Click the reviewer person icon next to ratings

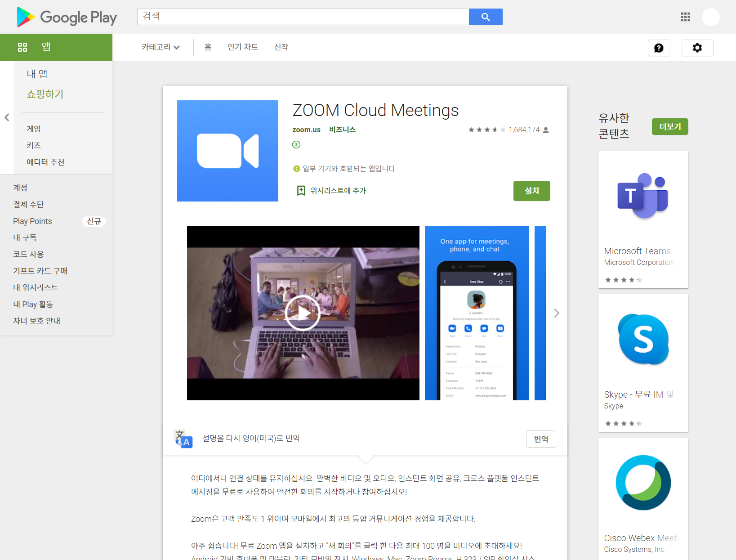pos(546,130)
